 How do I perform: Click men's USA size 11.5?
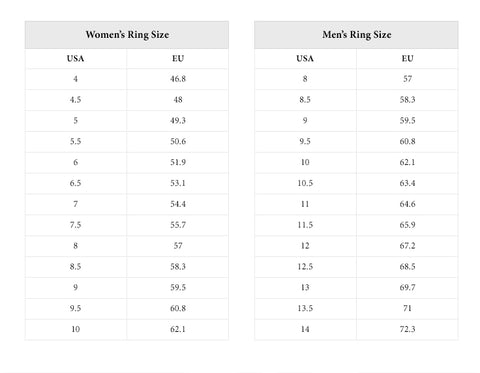(305, 225)
